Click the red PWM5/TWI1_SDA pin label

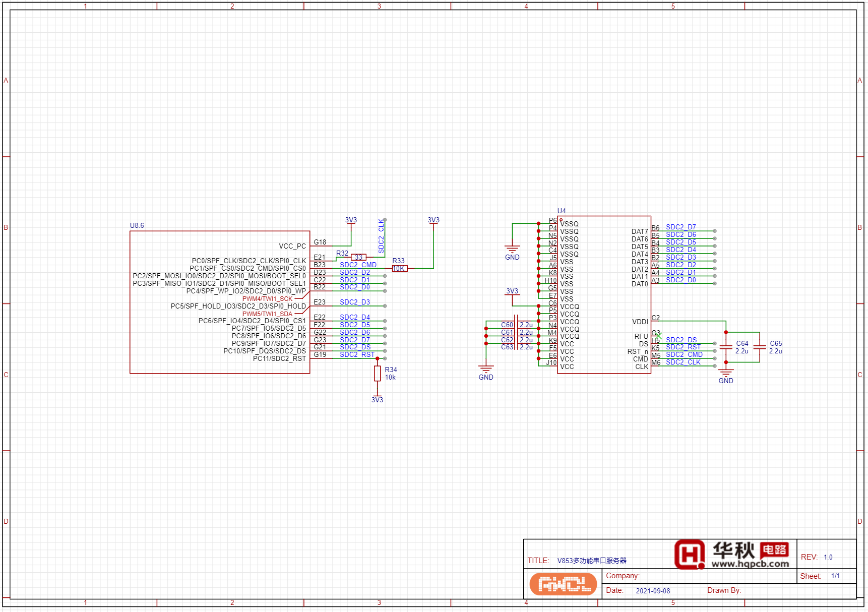coord(267,314)
